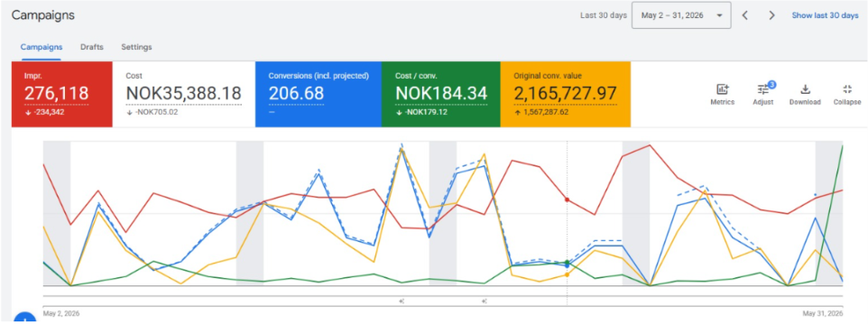Screen dimensions: 868x325
Task: Click the highlighted red point on the chart
Action: click(x=567, y=200)
